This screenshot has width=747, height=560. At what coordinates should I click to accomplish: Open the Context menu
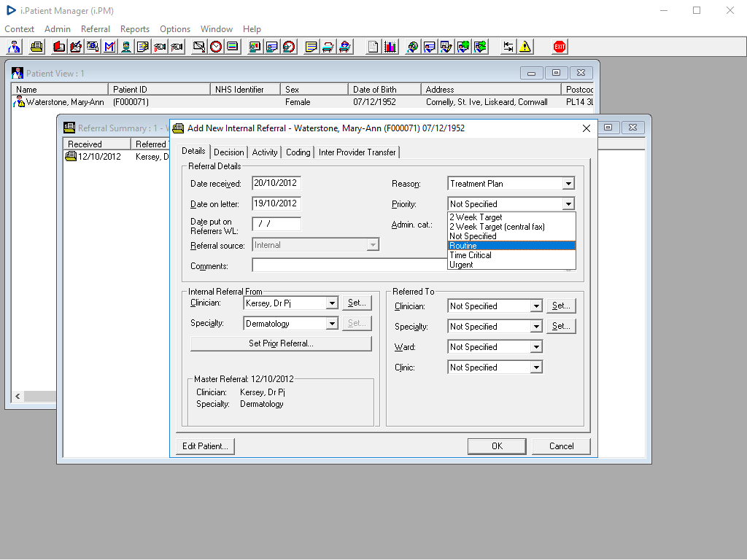pos(19,29)
